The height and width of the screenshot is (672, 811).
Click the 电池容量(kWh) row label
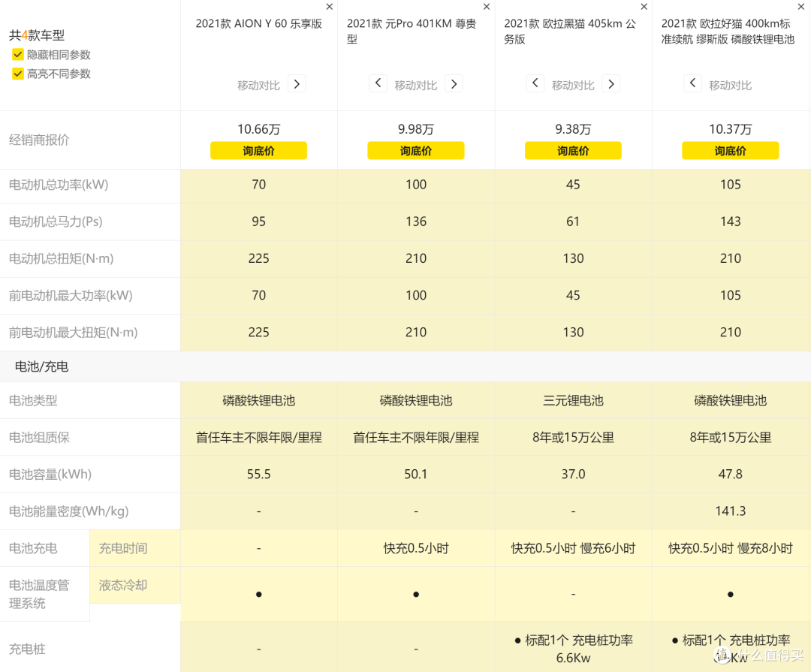click(50, 475)
